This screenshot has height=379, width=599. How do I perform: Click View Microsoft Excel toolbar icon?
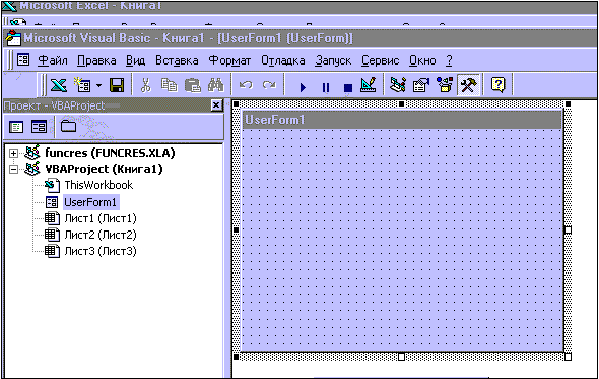pos(58,85)
